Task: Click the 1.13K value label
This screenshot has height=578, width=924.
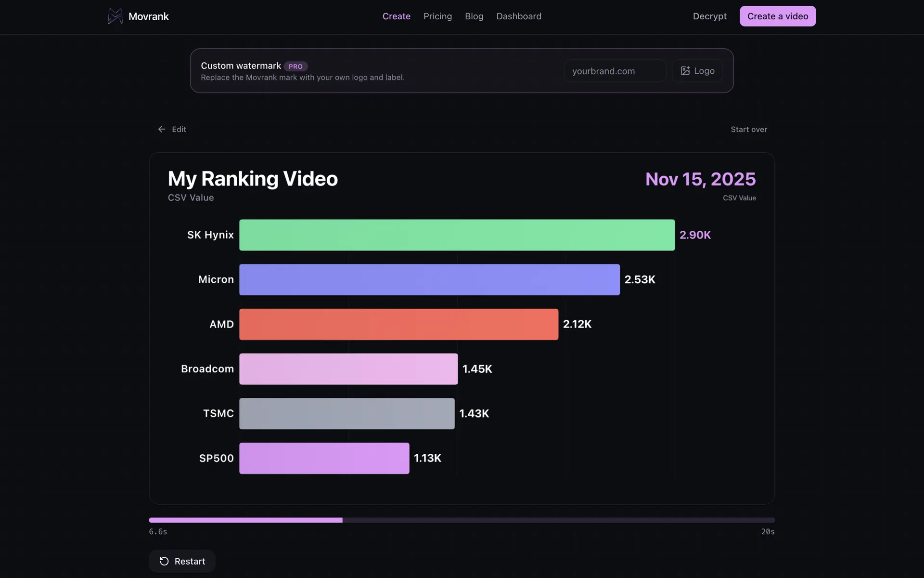Action: 427,458
